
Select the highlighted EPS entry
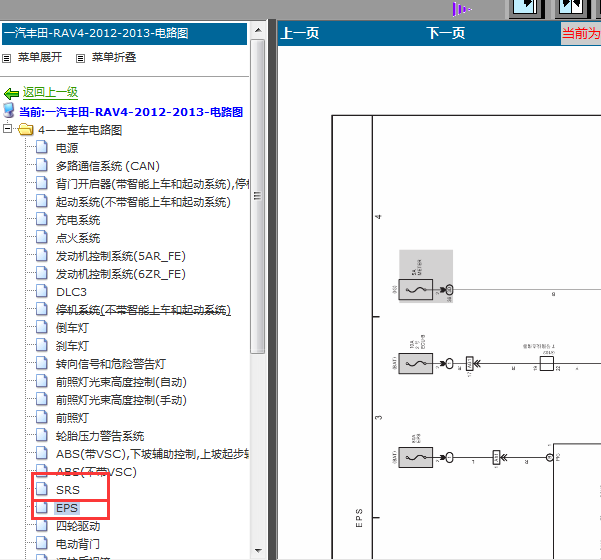(x=67, y=508)
